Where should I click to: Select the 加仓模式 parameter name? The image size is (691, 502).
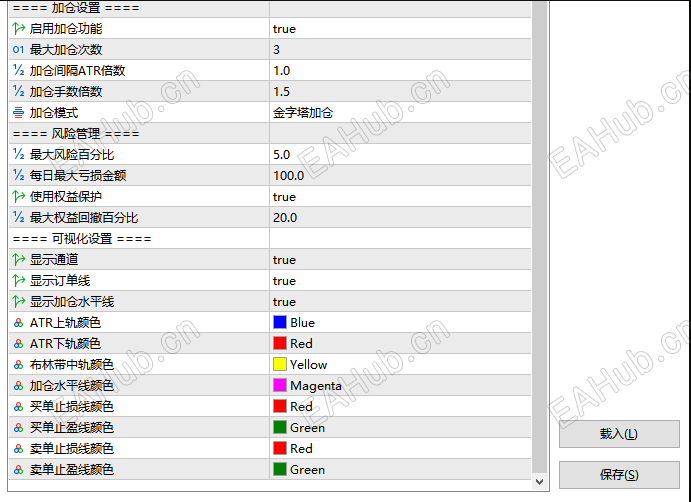click(x=54, y=112)
